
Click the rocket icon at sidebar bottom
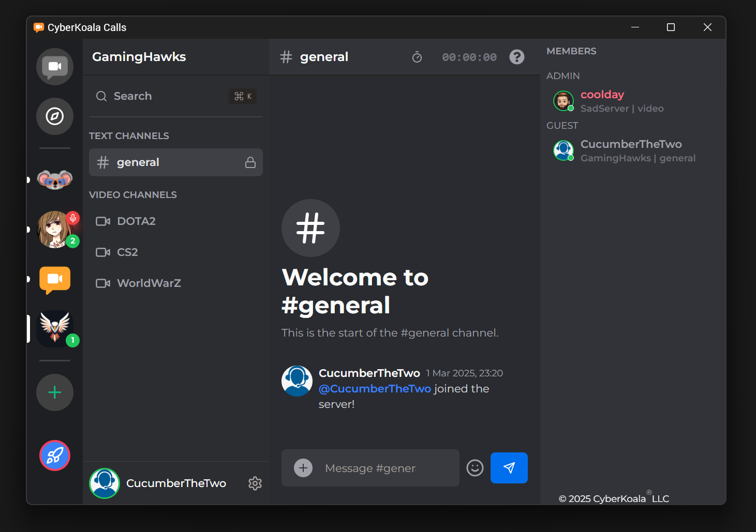pyautogui.click(x=54, y=455)
